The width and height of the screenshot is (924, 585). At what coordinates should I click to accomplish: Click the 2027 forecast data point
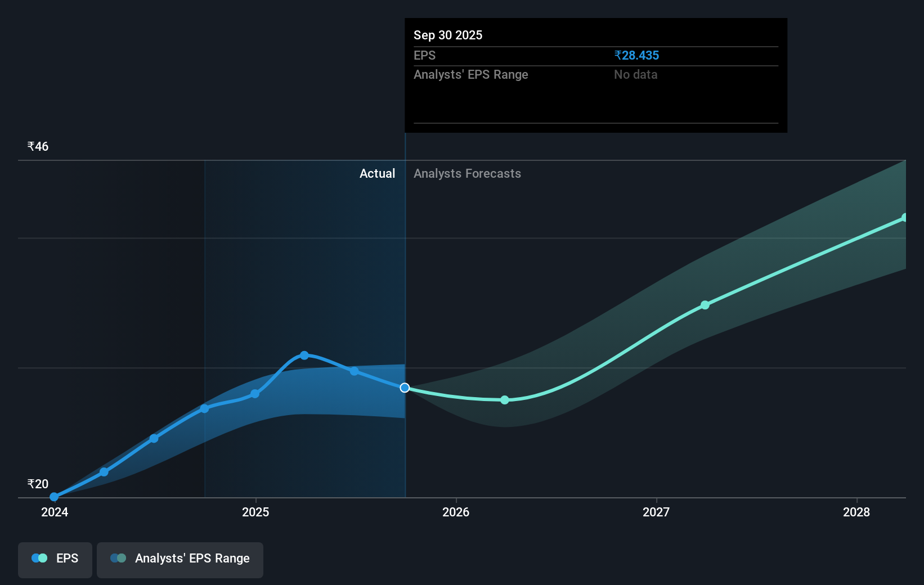click(705, 305)
